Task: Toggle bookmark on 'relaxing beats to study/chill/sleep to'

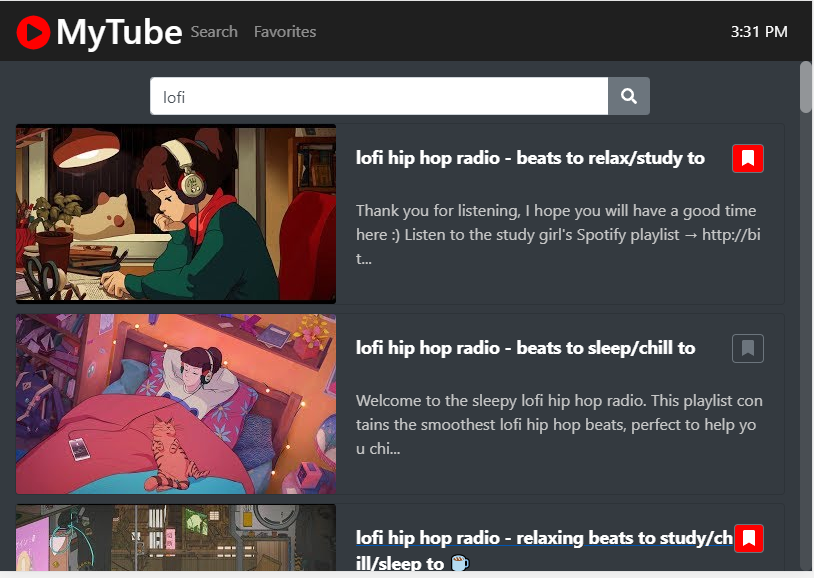Action: pyautogui.click(x=748, y=539)
